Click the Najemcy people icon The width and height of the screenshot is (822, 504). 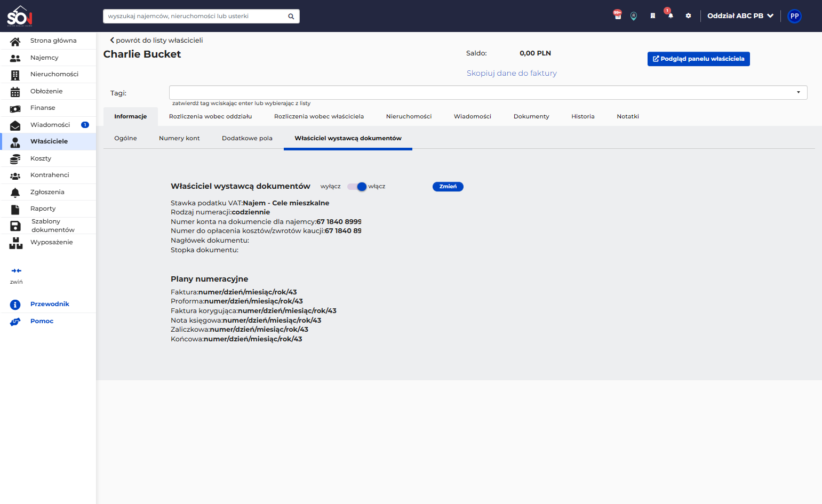15,58
